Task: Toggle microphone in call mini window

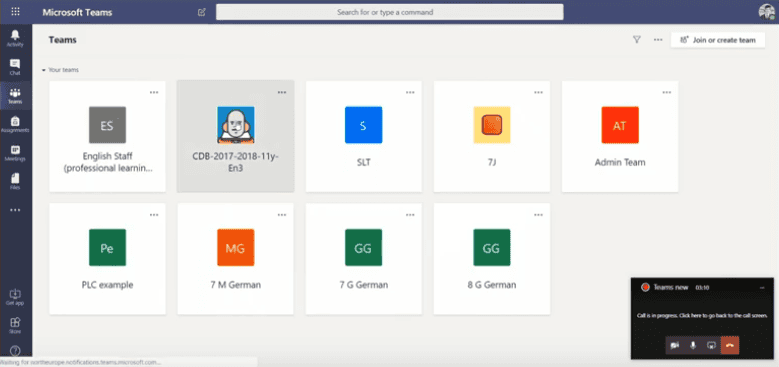Action: point(693,345)
